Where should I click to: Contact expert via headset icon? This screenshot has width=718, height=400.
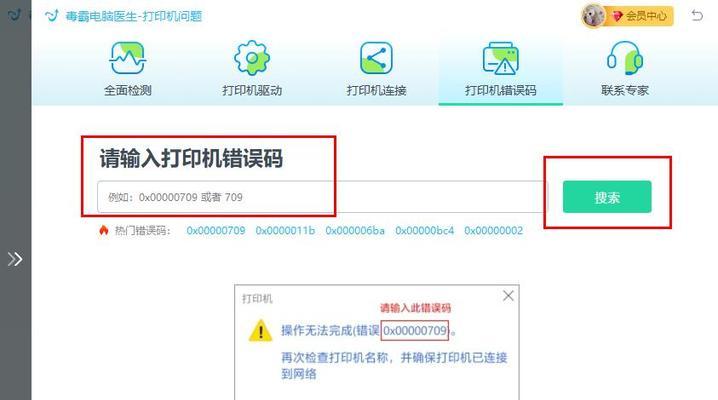tap(625, 58)
